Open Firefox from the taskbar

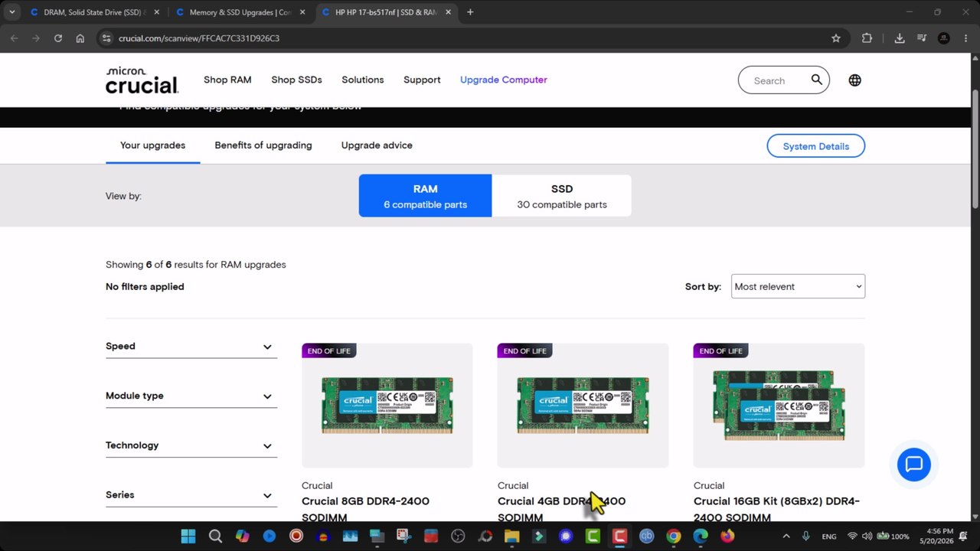click(727, 536)
